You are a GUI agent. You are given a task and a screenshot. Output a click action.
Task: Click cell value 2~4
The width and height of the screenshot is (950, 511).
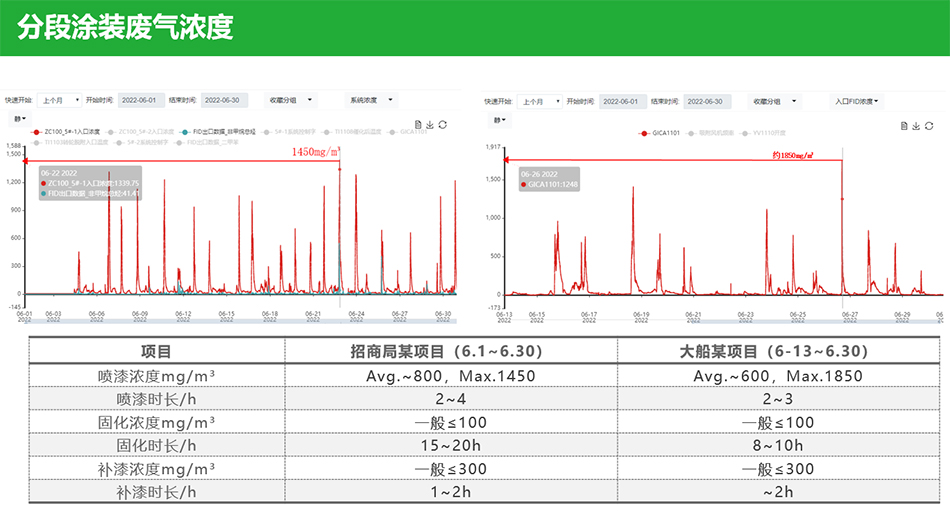point(451,399)
